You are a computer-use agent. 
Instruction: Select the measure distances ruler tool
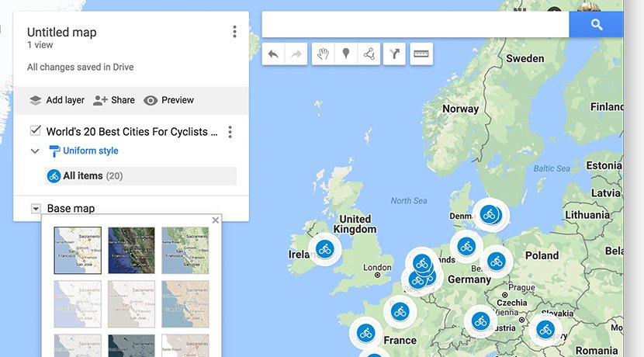point(421,54)
